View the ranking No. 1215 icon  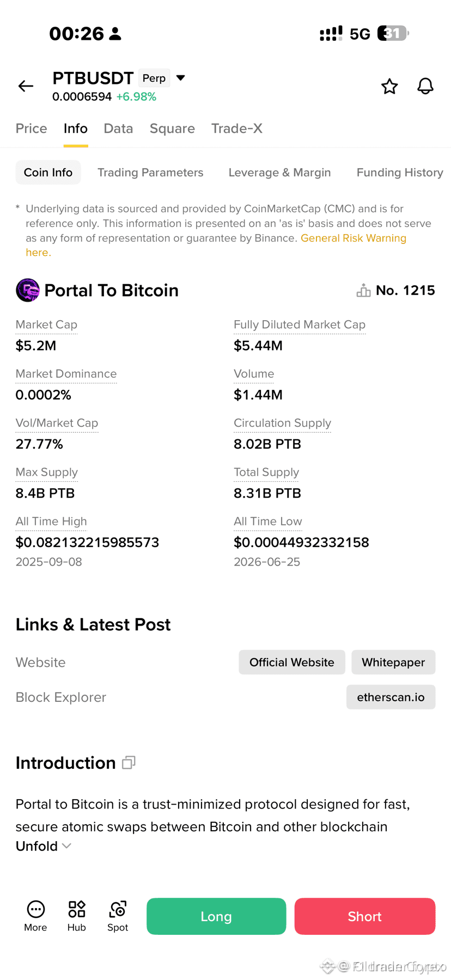coord(363,290)
